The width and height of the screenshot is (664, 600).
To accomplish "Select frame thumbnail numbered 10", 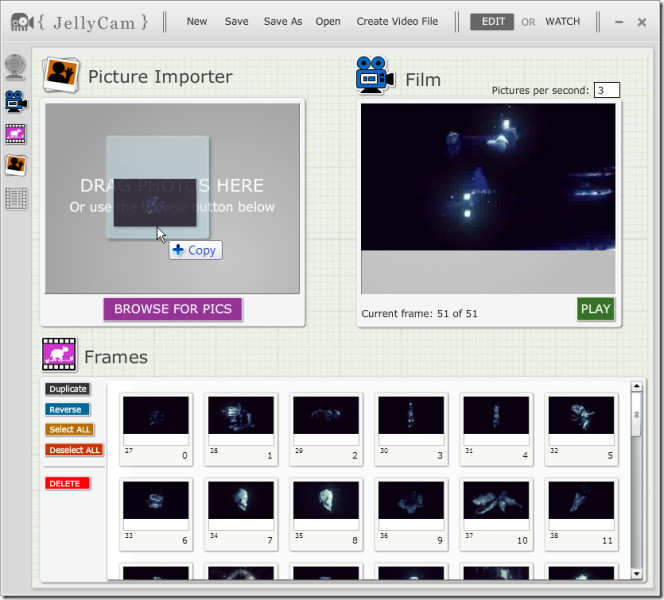I will pos(496,514).
